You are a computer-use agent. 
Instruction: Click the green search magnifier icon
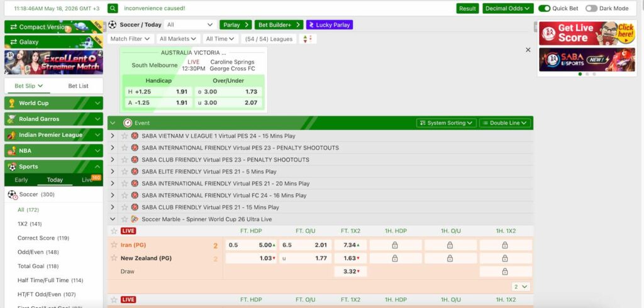pos(113,8)
